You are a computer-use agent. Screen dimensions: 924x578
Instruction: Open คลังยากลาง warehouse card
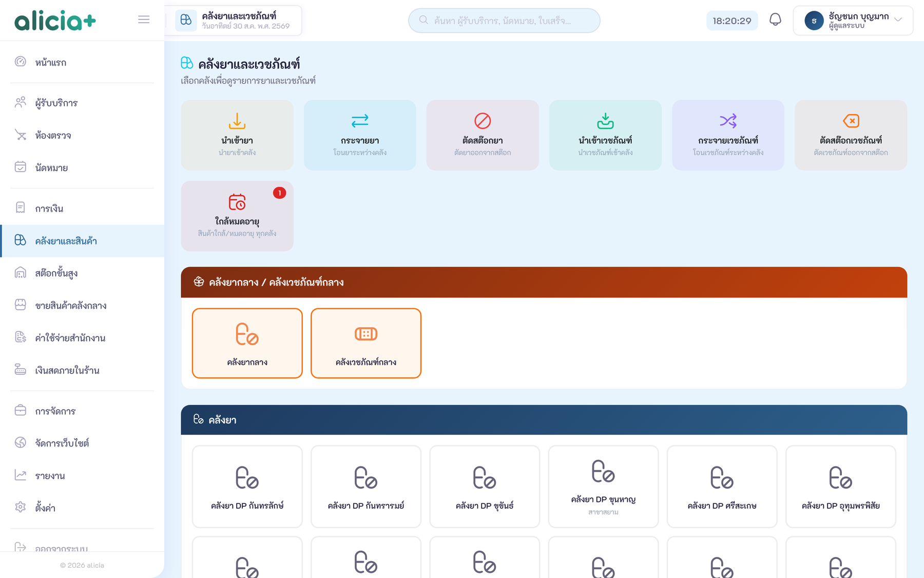(x=247, y=343)
